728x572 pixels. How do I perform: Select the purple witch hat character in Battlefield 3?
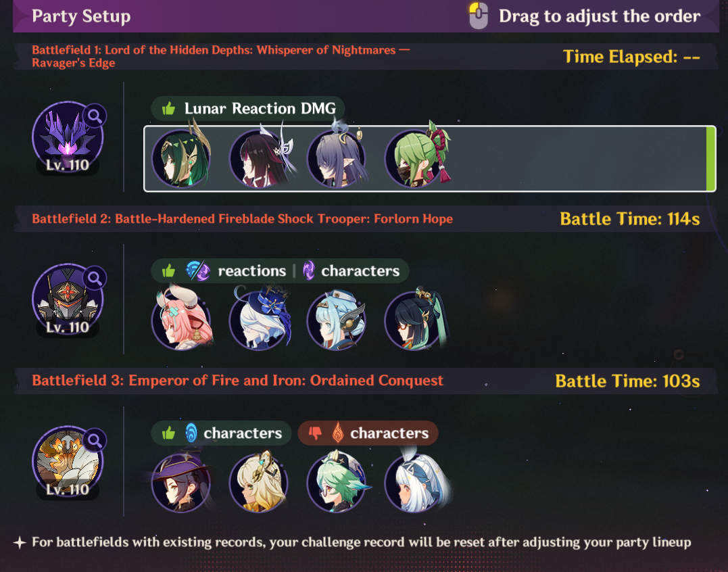point(182,482)
